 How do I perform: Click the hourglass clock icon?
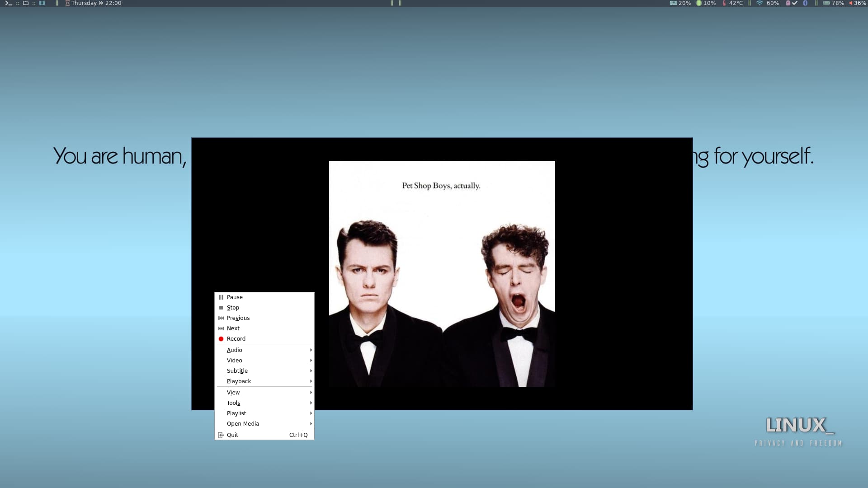point(67,3)
